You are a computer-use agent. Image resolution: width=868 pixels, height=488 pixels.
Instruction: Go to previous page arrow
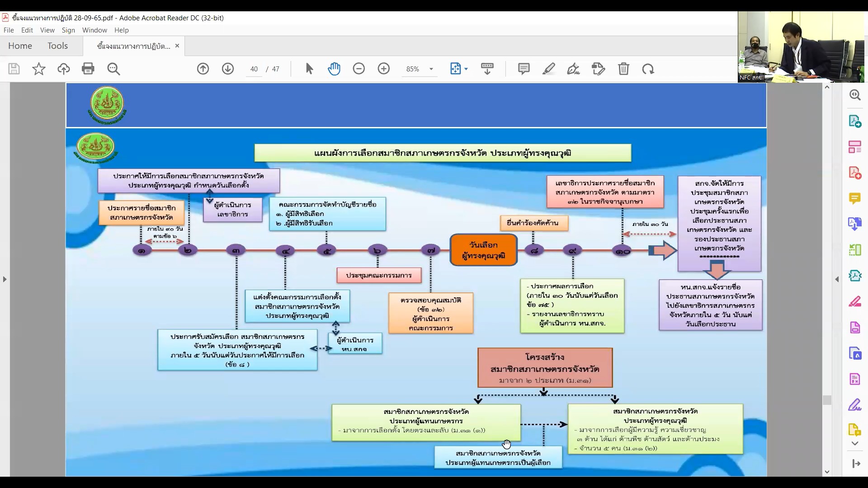[203, 69]
